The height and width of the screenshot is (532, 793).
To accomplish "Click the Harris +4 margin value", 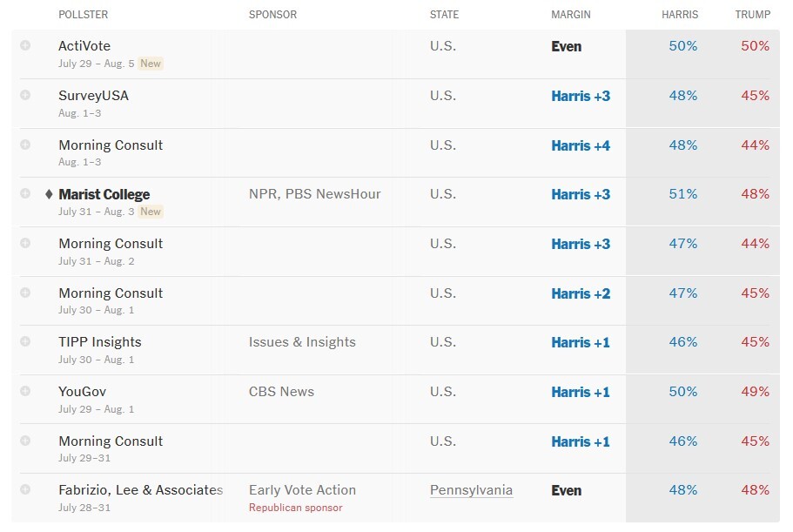I will (x=581, y=145).
